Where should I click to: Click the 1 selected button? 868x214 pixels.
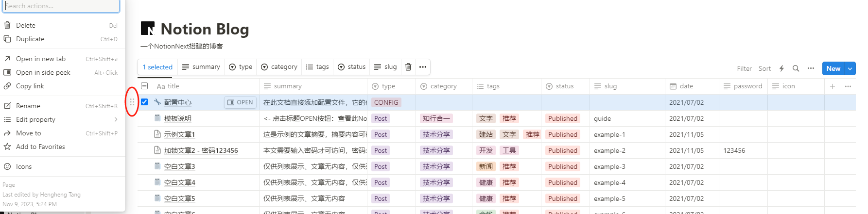click(157, 67)
